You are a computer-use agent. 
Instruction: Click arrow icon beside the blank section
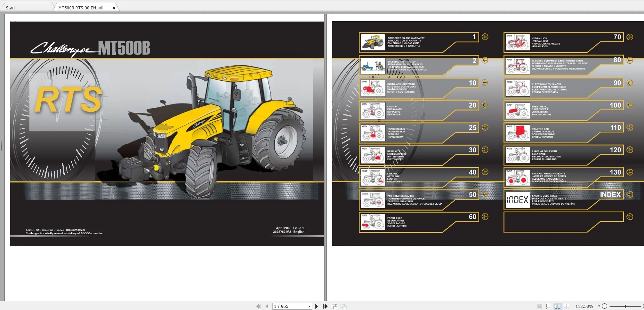point(630,217)
